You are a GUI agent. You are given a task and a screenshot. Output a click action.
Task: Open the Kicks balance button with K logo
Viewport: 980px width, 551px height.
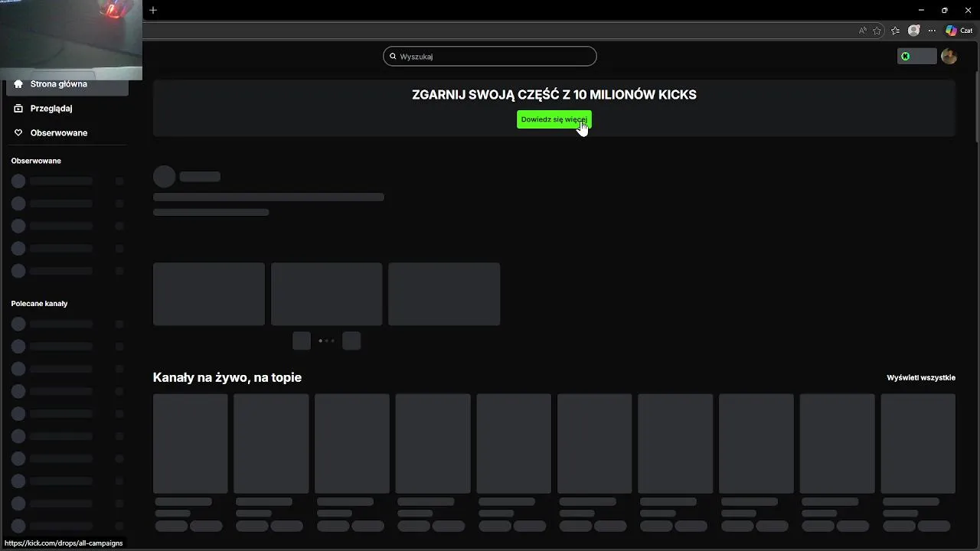(x=916, y=57)
